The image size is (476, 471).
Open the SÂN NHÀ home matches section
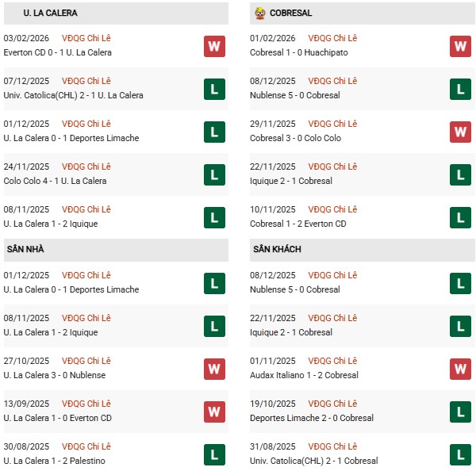tap(25, 250)
